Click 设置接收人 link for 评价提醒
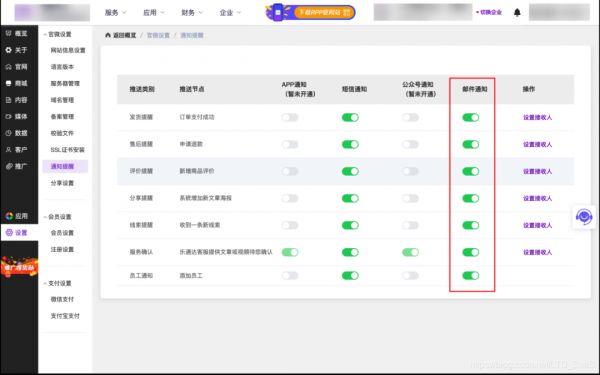Screen dimensions: 600x375 pos(537,171)
